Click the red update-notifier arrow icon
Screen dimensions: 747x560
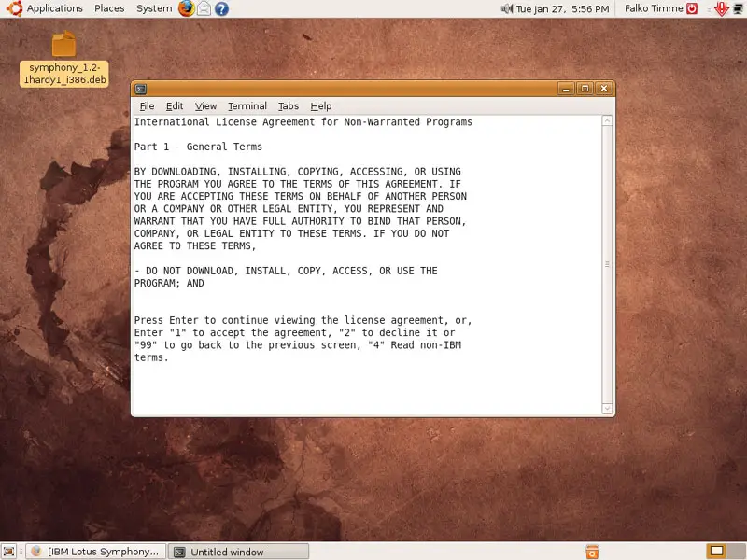(722, 8)
